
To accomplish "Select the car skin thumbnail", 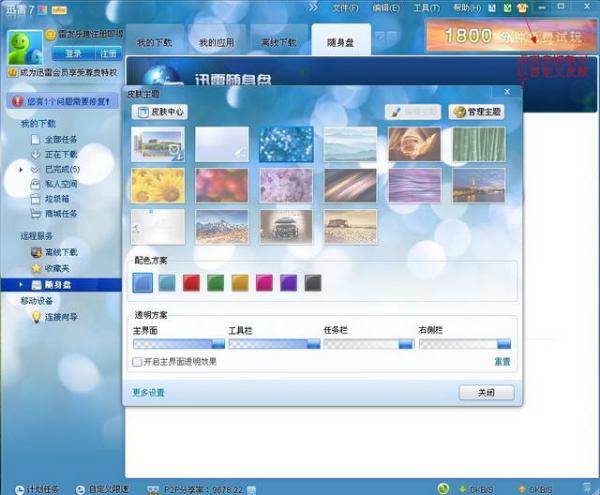I will click(x=286, y=226).
